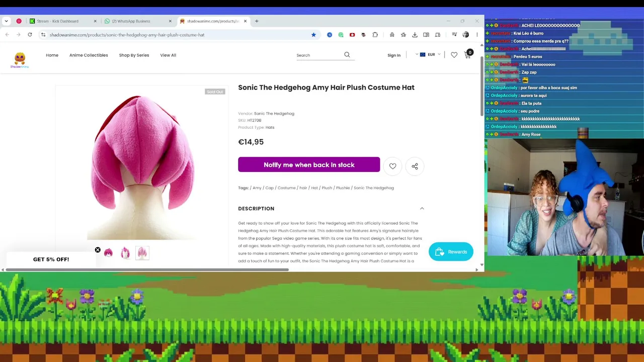This screenshot has width=644, height=362.
Task: Click the 'Amy Rose' chat message
Action: coord(531,135)
